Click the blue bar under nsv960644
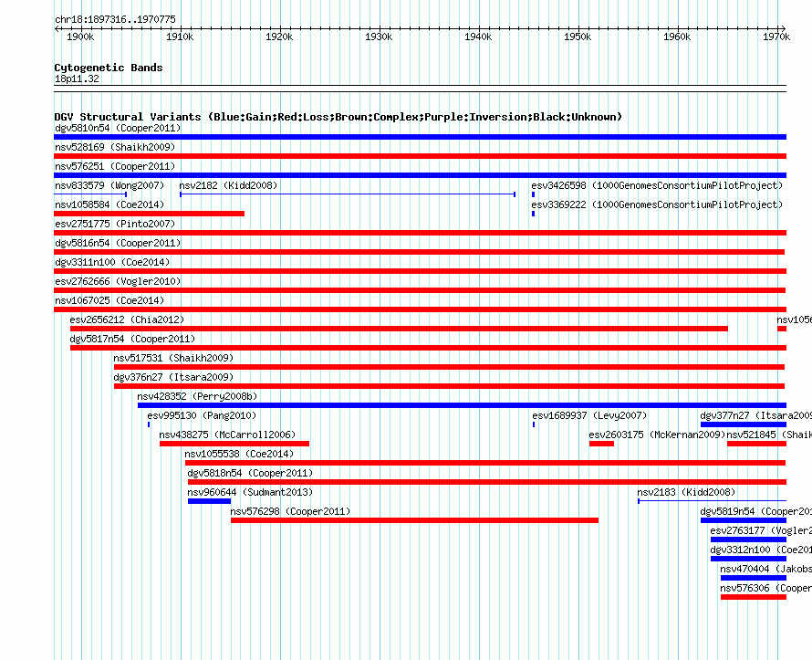 coord(209,501)
